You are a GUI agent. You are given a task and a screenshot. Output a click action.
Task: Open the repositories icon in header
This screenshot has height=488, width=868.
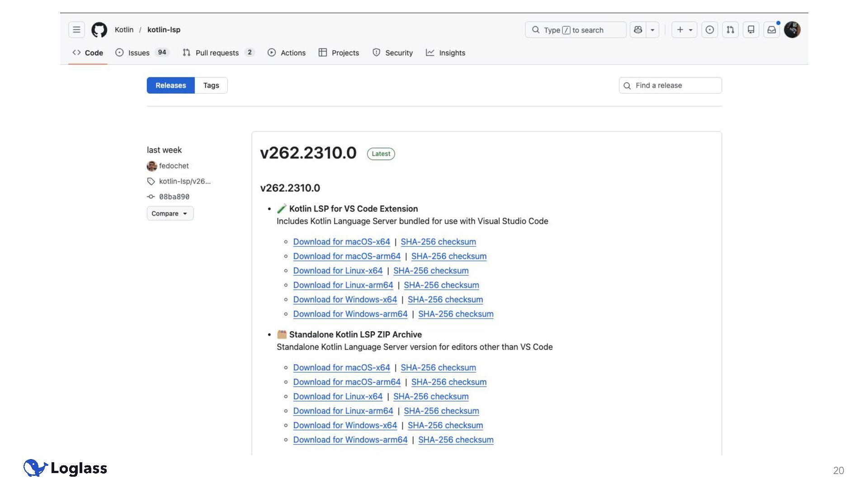point(751,30)
